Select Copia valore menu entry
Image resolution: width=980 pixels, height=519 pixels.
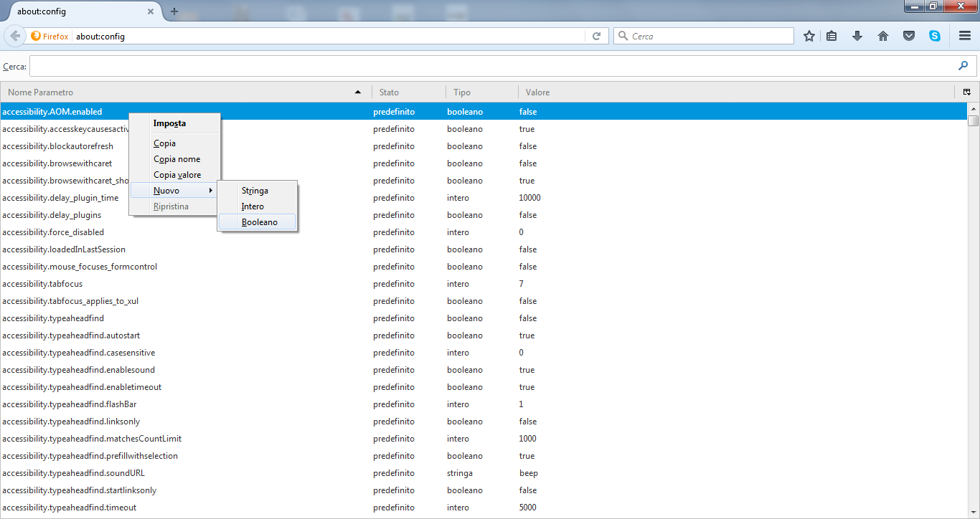174,175
